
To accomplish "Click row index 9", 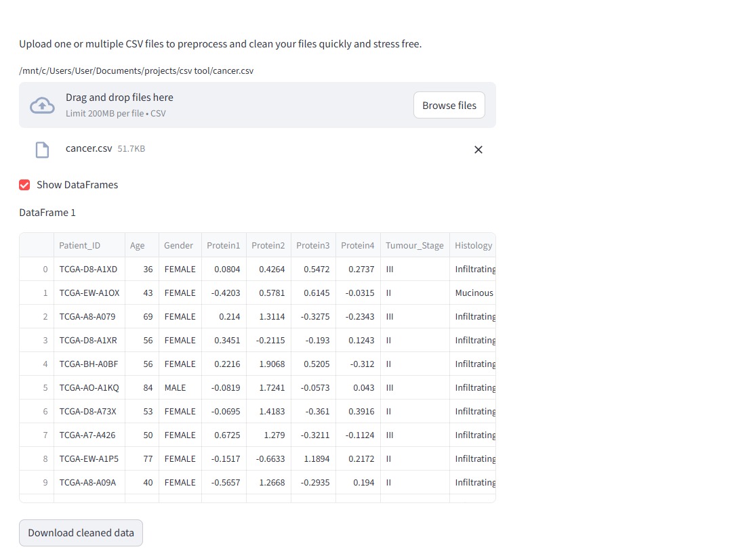I will [x=37, y=482].
